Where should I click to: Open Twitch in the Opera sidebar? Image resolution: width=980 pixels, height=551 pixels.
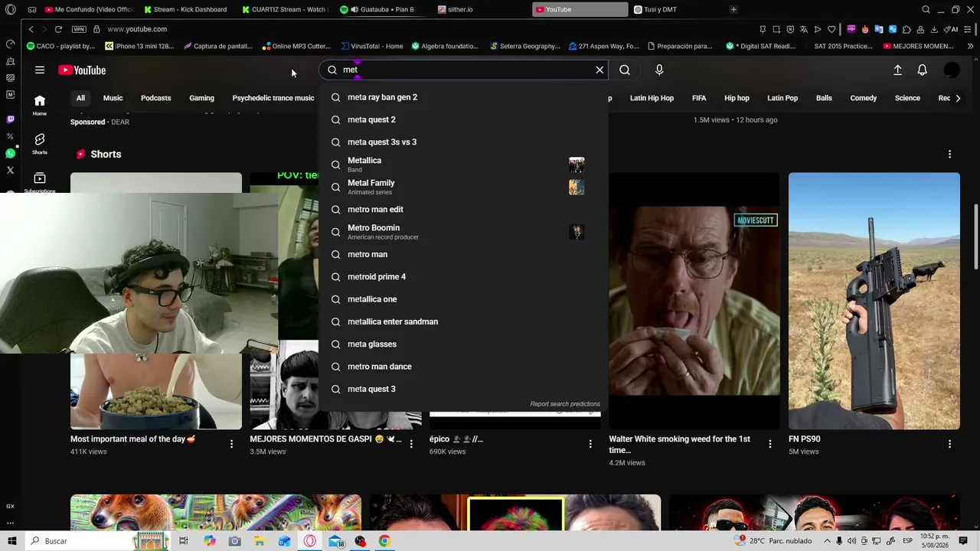pyautogui.click(x=10, y=119)
